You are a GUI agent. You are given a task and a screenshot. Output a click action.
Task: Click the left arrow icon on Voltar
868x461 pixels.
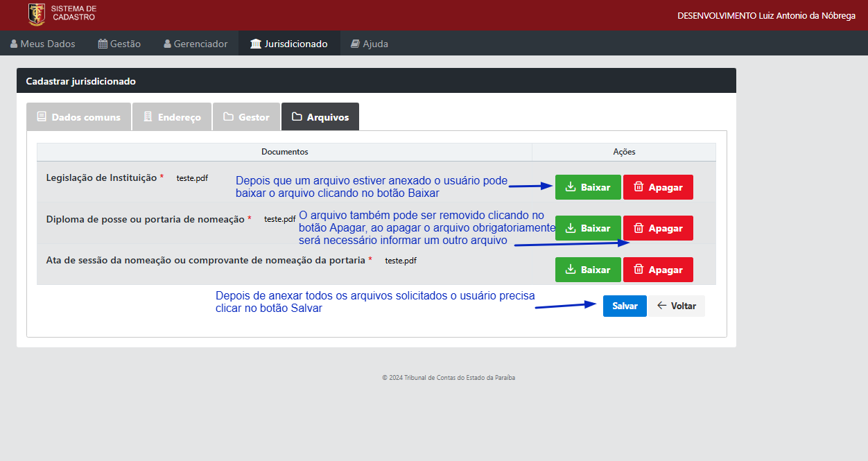pyautogui.click(x=662, y=306)
